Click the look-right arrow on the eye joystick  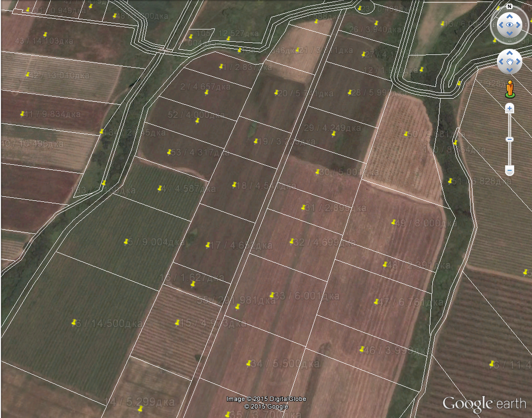[x=517, y=24]
